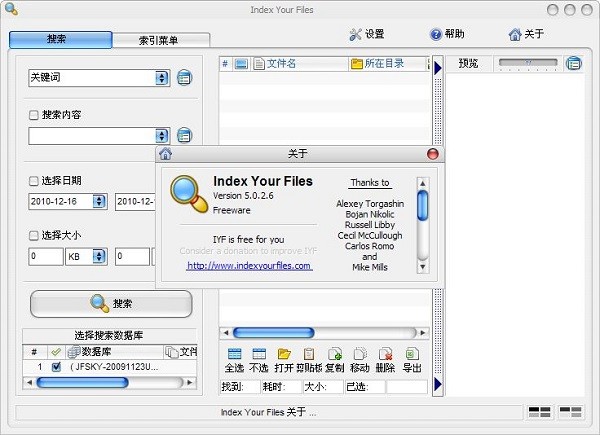Click the green checkmark column header in database list
The image size is (600, 435).
point(56,352)
